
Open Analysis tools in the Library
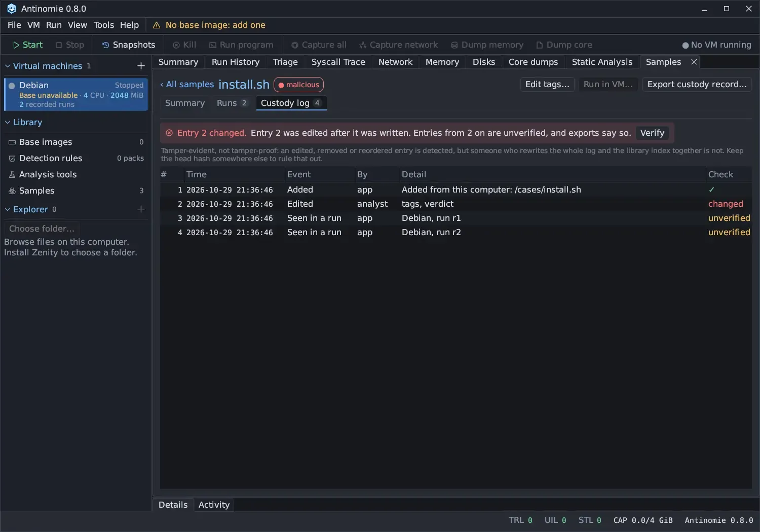click(x=76, y=174)
